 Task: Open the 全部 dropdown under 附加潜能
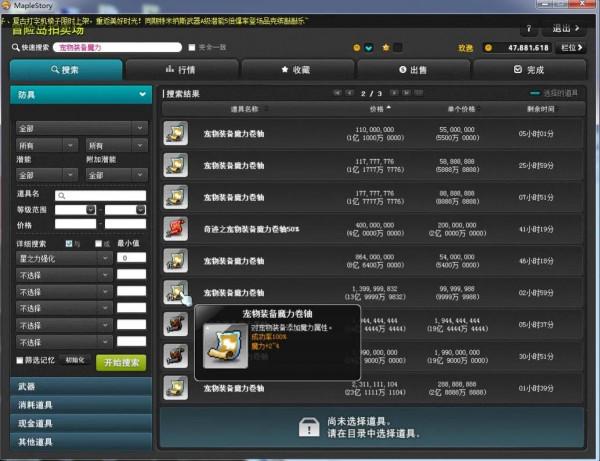pos(117,175)
